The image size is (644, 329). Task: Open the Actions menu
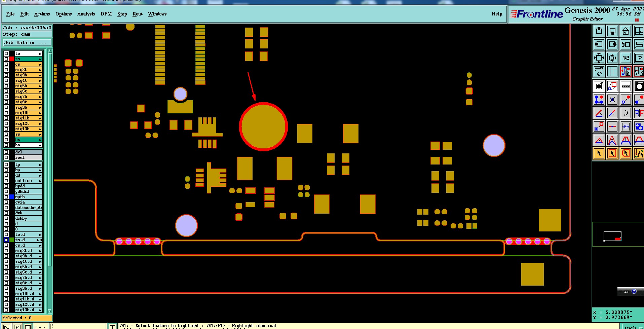pos(42,14)
